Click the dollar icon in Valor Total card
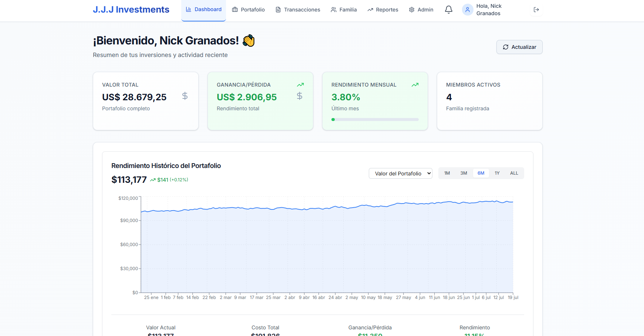 click(185, 96)
